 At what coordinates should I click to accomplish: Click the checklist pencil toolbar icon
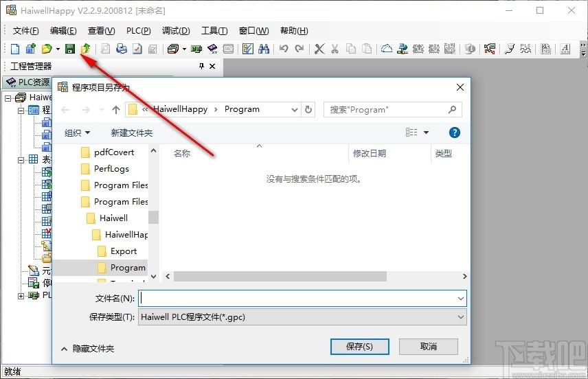pyautogui.click(x=247, y=49)
